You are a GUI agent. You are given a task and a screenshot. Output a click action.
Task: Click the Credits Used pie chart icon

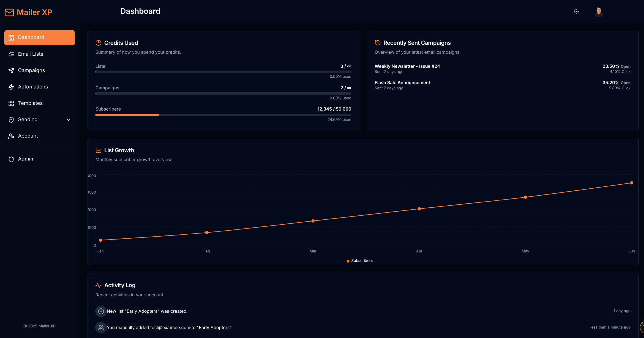tap(98, 43)
